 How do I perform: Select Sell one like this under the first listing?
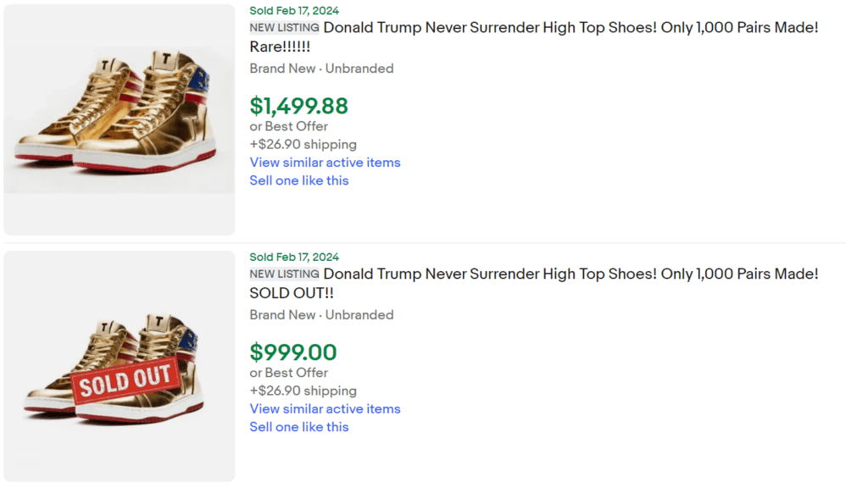[298, 180]
